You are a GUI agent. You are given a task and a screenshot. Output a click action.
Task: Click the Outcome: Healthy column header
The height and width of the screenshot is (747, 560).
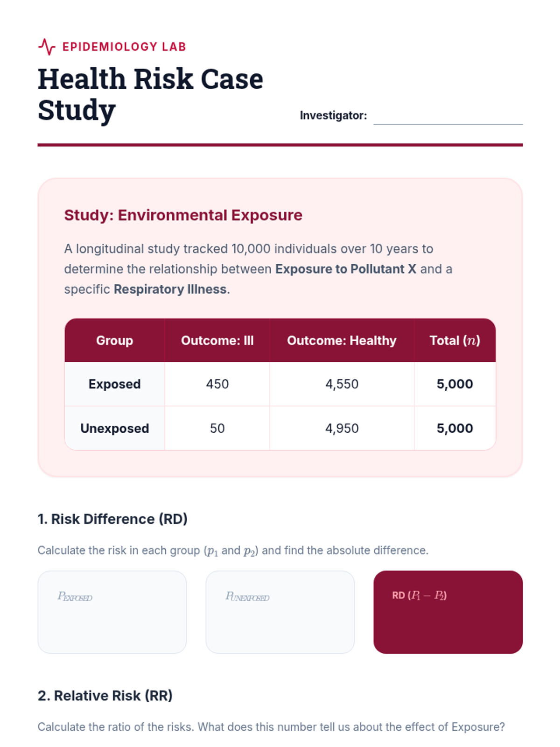[342, 340]
